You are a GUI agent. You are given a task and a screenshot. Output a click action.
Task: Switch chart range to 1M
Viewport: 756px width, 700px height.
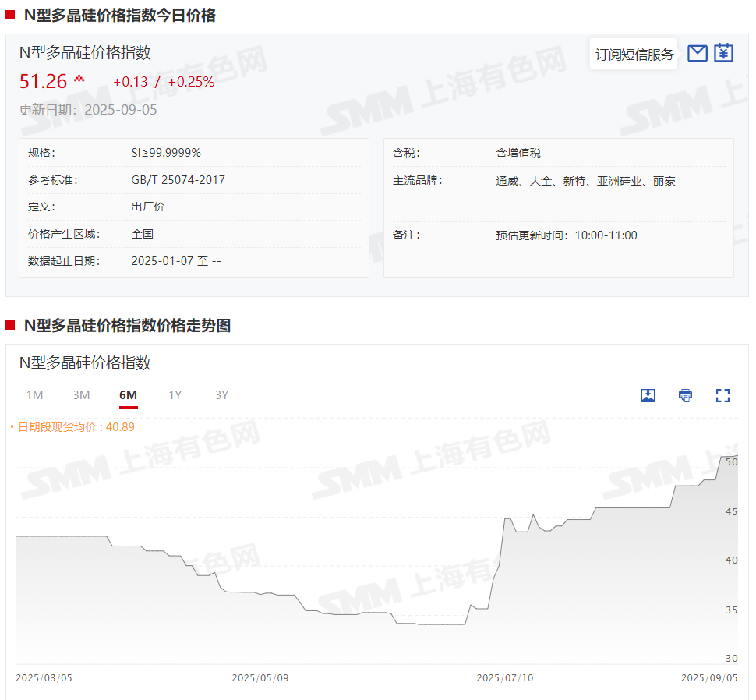click(34, 395)
